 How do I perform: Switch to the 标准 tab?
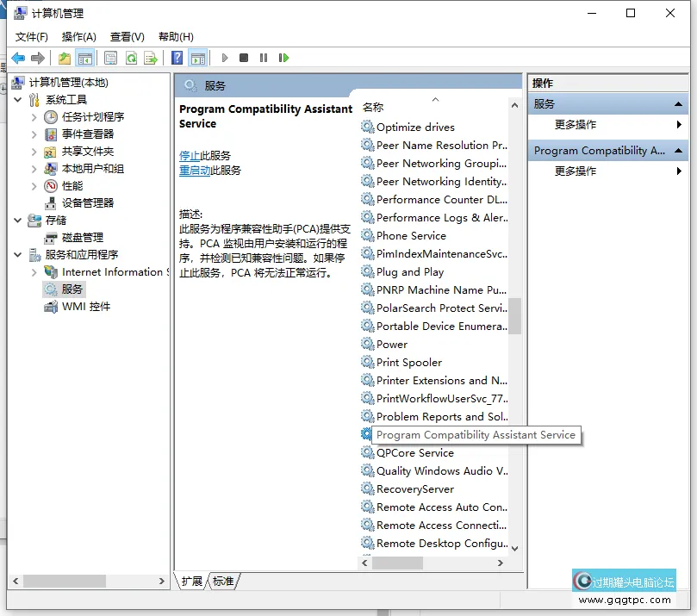223,582
